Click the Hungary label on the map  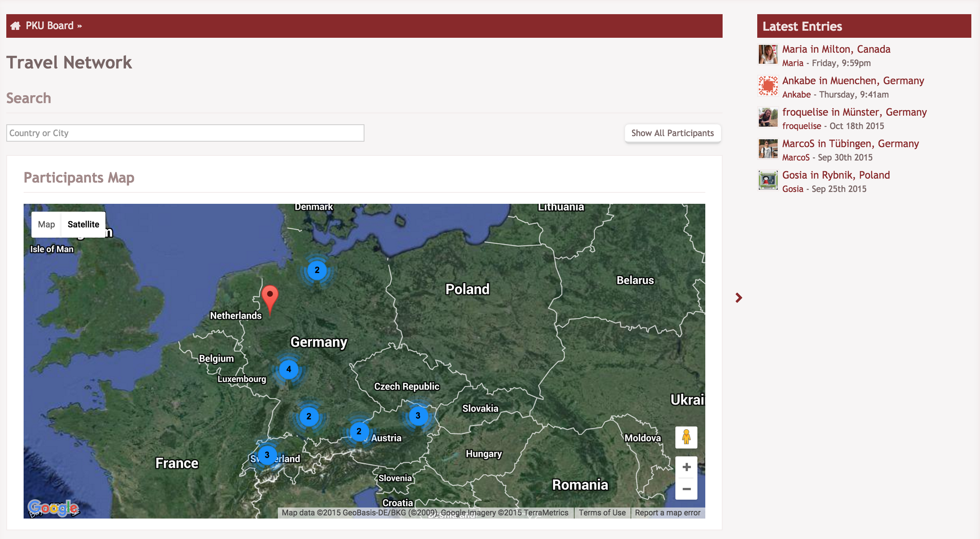484,454
